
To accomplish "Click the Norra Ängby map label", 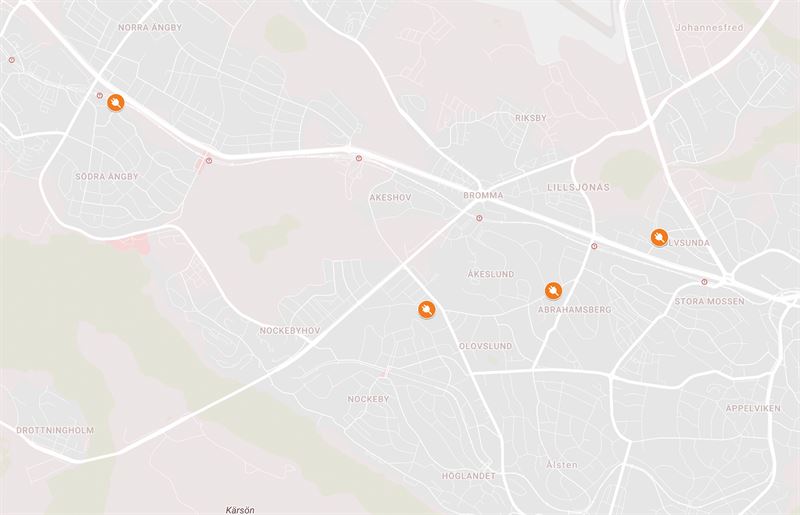I will click(x=150, y=28).
